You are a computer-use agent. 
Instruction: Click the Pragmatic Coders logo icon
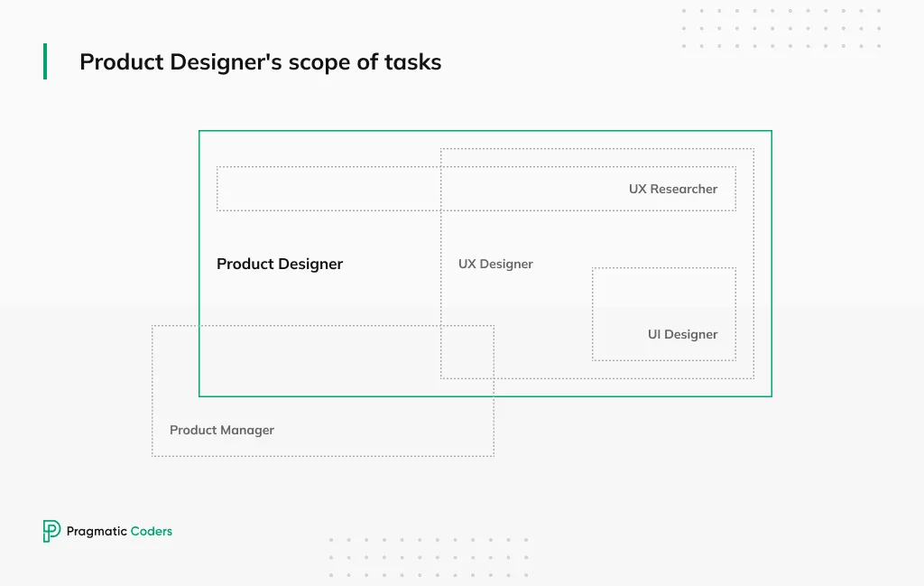(51, 531)
